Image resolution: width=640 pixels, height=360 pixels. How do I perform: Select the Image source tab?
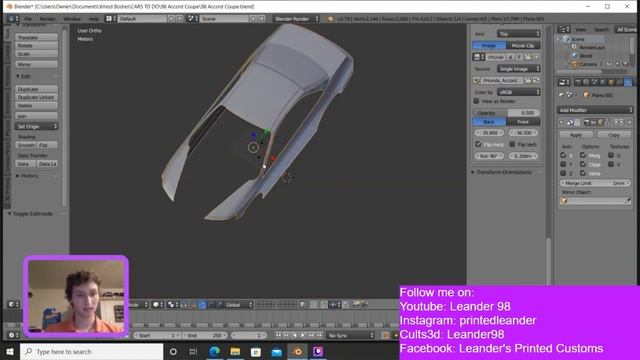[x=489, y=45]
